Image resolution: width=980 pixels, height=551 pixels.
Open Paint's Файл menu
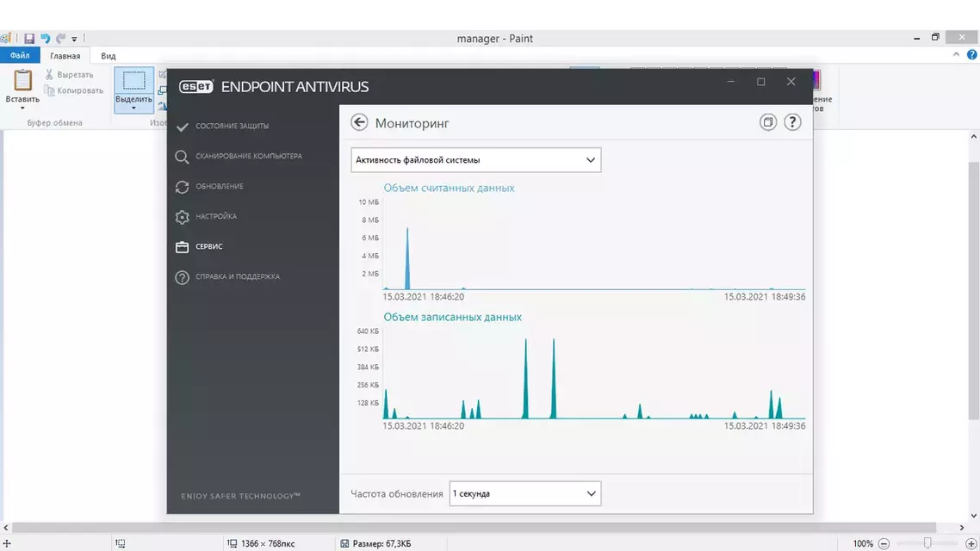click(20, 56)
